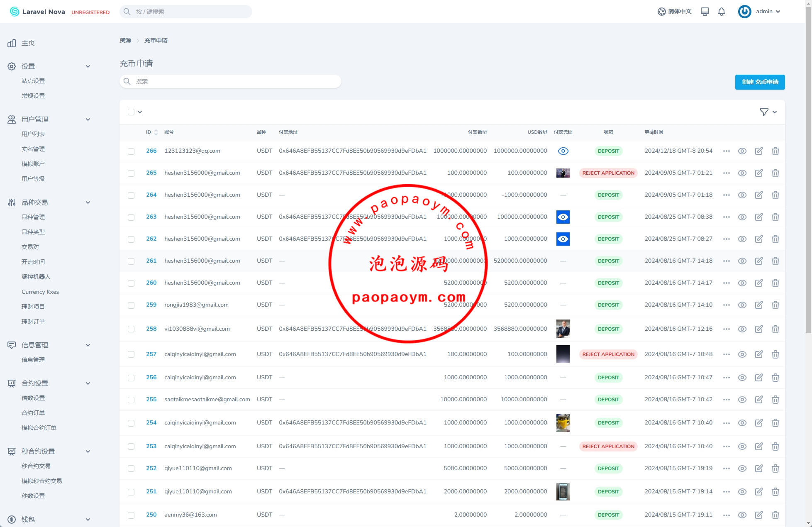Collapse the 信息管理 sidebar section

coord(88,345)
